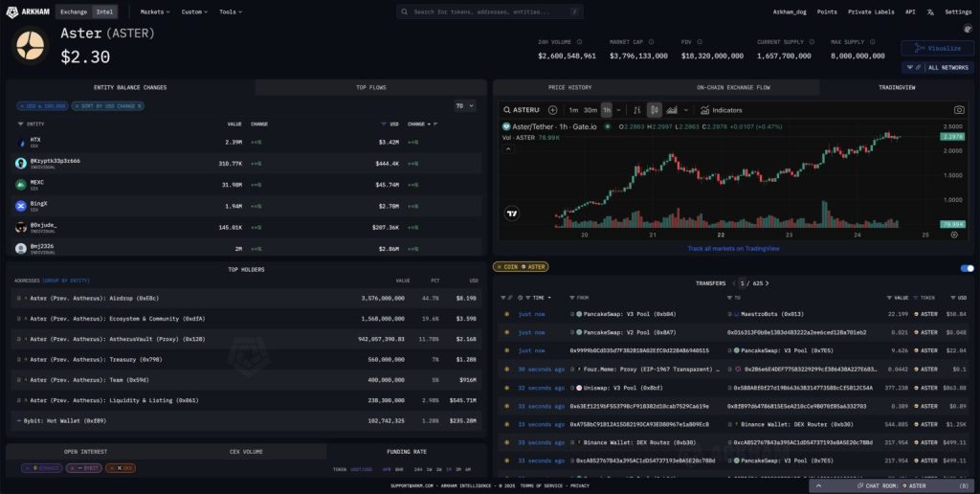The width and height of the screenshot is (980, 494).
Task: Click the USD column filter icon in balance changes
Action: (384, 123)
